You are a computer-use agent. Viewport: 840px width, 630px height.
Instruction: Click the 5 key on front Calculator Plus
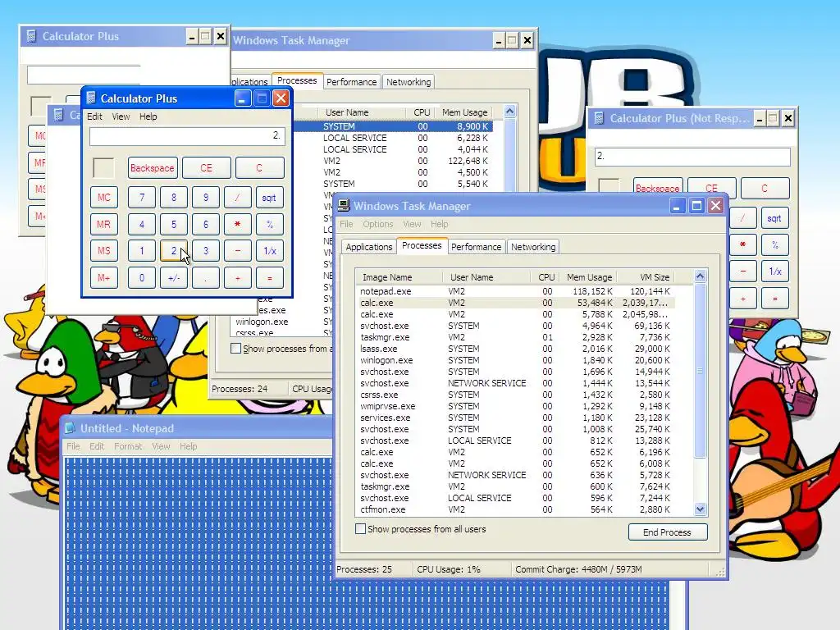[174, 224]
